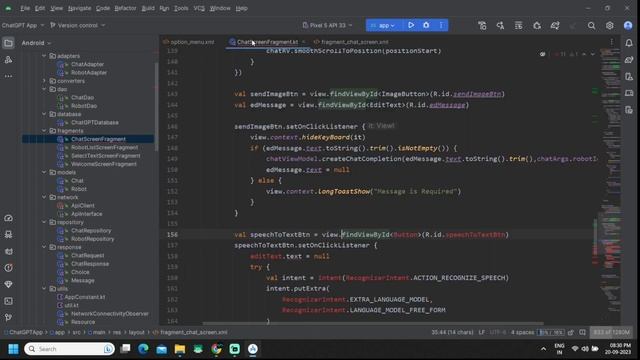Click the Search Everywhere magnifier icon
The height and width of the screenshot is (360, 640).
coord(591,26)
